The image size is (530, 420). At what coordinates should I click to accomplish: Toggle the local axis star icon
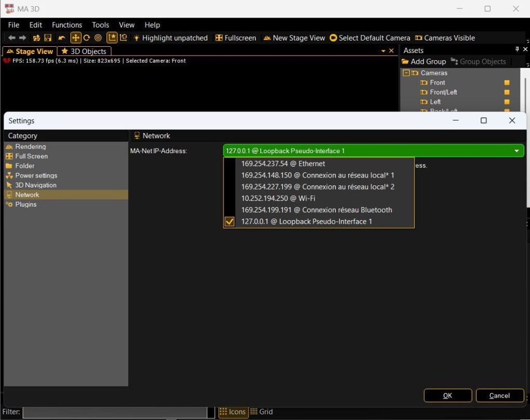click(x=112, y=37)
